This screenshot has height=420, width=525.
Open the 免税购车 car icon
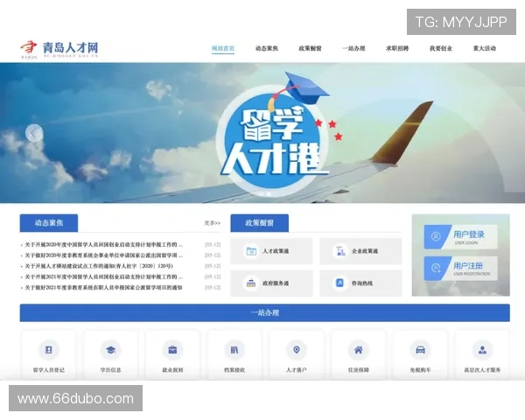(420, 350)
